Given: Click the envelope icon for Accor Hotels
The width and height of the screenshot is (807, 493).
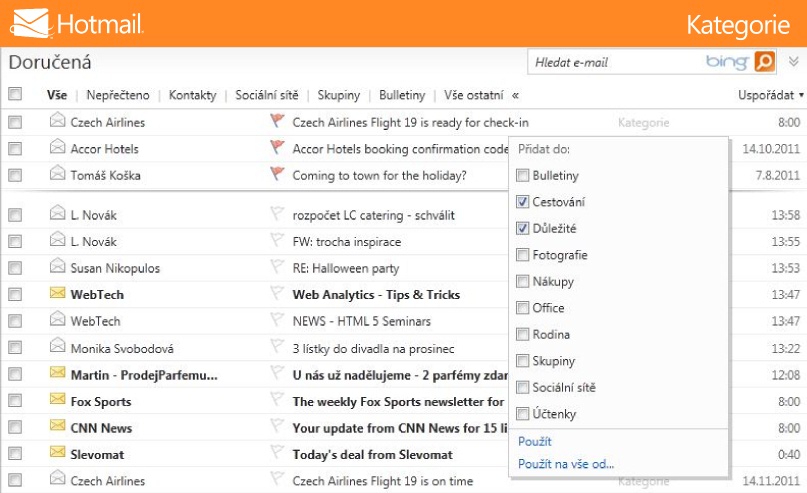Looking at the screenshot, I should (x=58, y=147).
